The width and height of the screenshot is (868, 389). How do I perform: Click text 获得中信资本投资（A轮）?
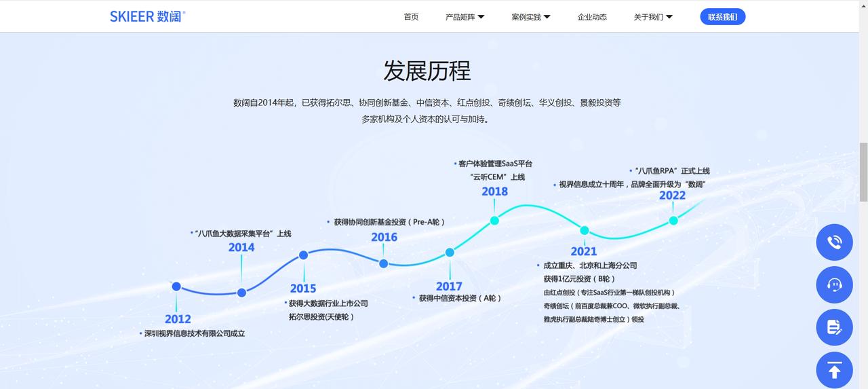(460, 298)
